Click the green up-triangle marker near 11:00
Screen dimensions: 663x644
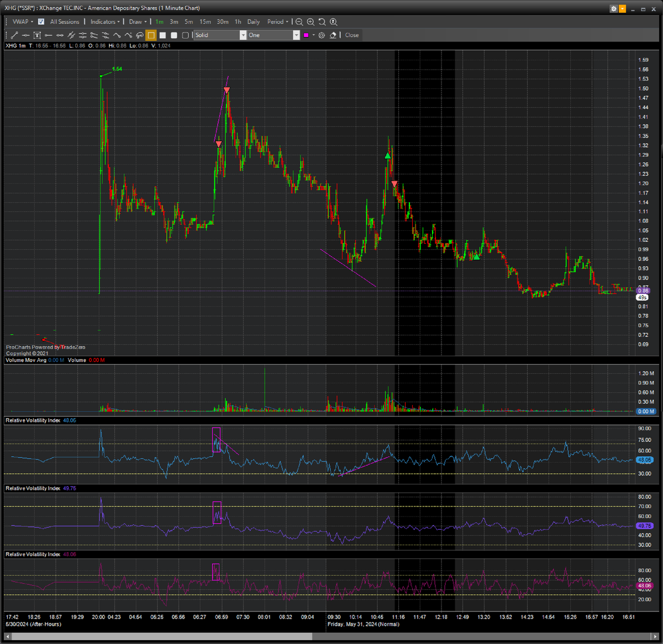tap(388, 156)
